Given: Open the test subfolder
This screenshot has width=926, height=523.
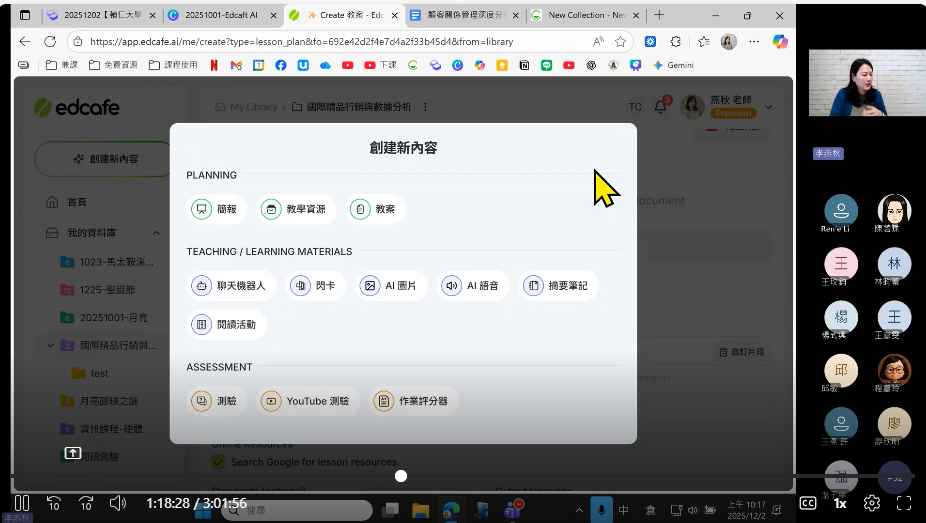Looking at the screenshot, I should click(90, 373).
